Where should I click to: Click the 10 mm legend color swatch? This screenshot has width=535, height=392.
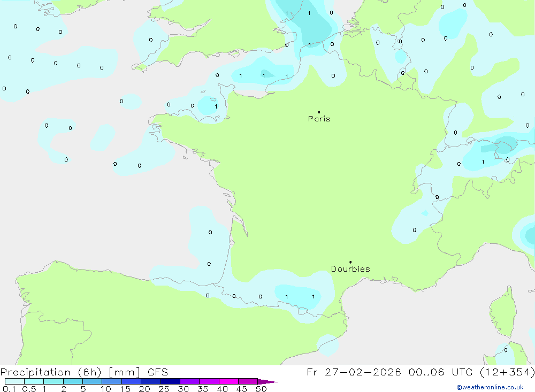pos(112,381)
